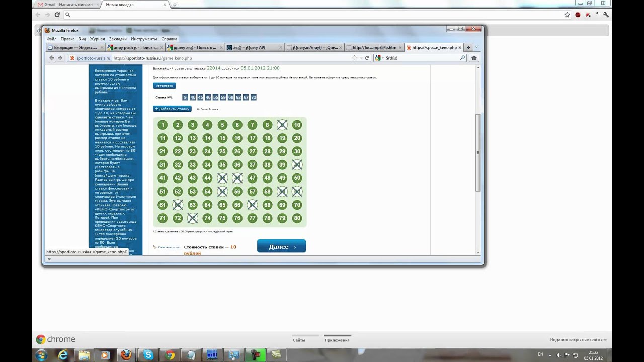Switch to Firefox in the taskbar
This screenshot has height=362, width=644.
(126, 355)
